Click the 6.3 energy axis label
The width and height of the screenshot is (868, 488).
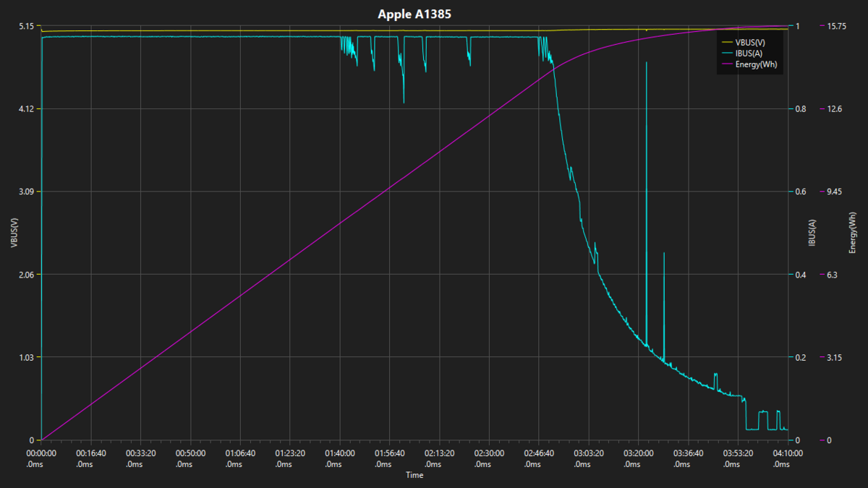(832, 275)
